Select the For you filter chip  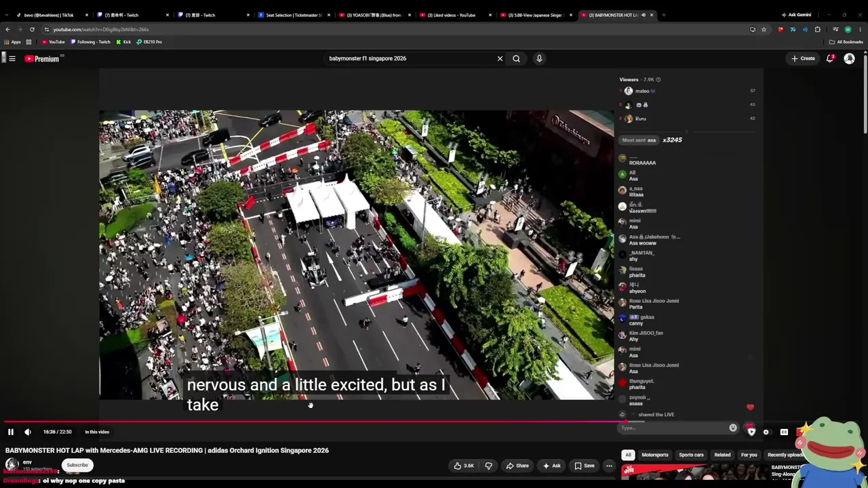tap(749, 455)
